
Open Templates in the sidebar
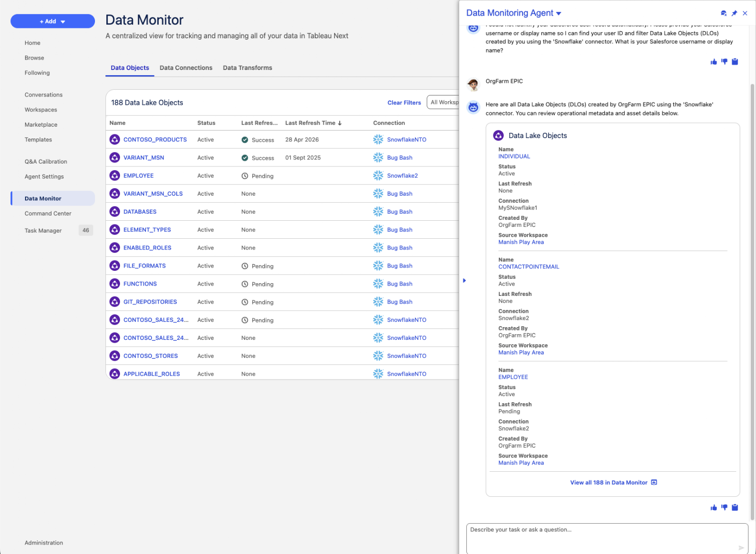[x=38, y=140]
